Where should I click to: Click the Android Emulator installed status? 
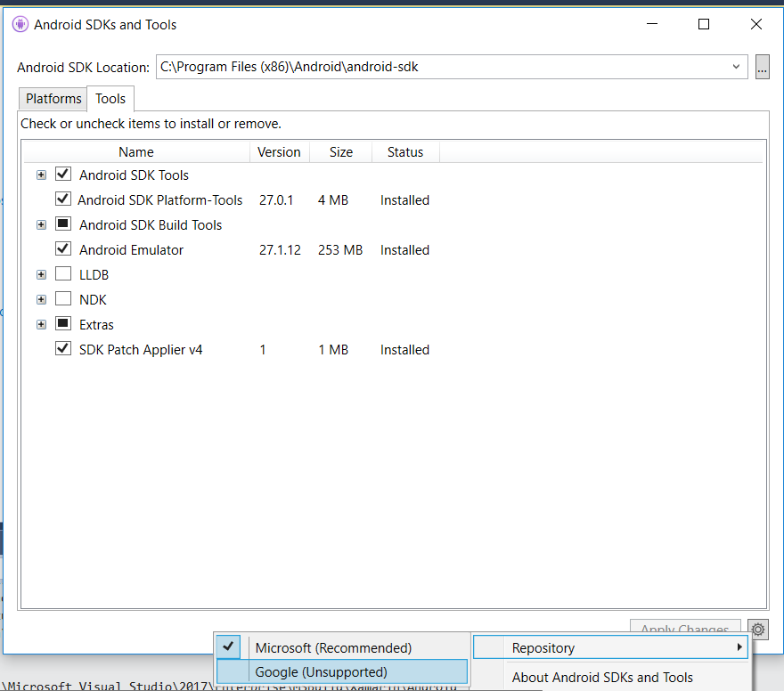[x=404, y=249]
